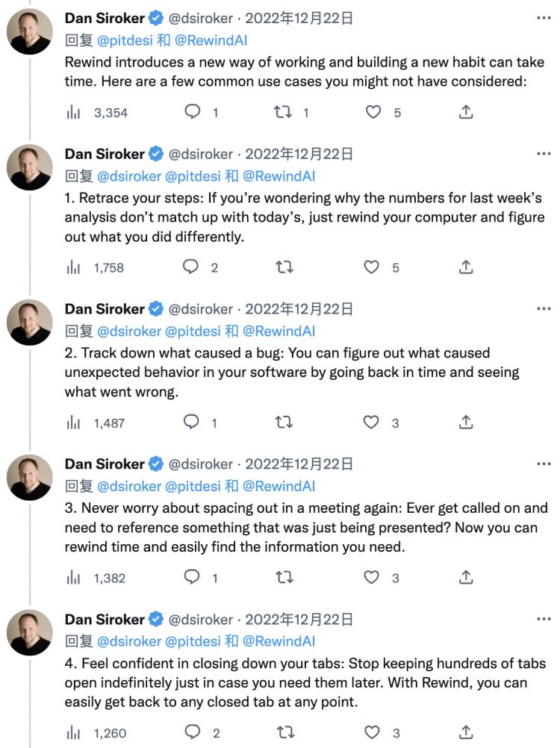Reply to the 'Retrace your steps' tweet
Screen dimensions: 560x748
pos(192,267)
